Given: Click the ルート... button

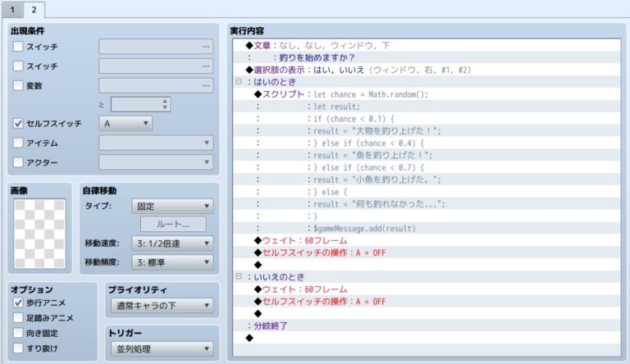Looking at the screenshot, I should [171, 224].
